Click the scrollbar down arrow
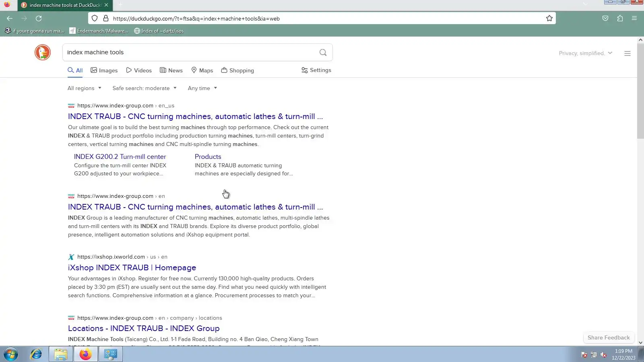Image resolution: width=644 pixels, height=362 pixels. (x=640, y=343)
